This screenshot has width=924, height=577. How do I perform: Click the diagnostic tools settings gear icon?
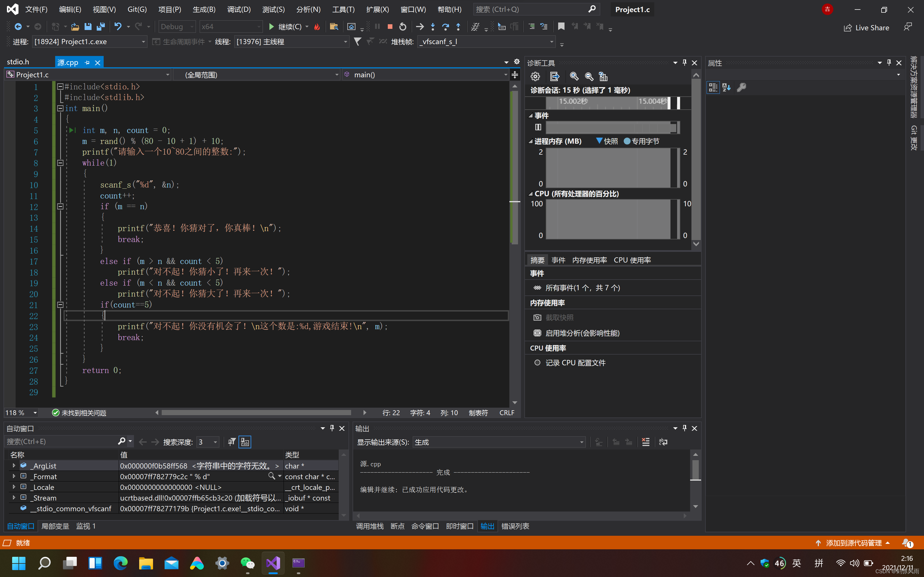(x=535, y=76)
